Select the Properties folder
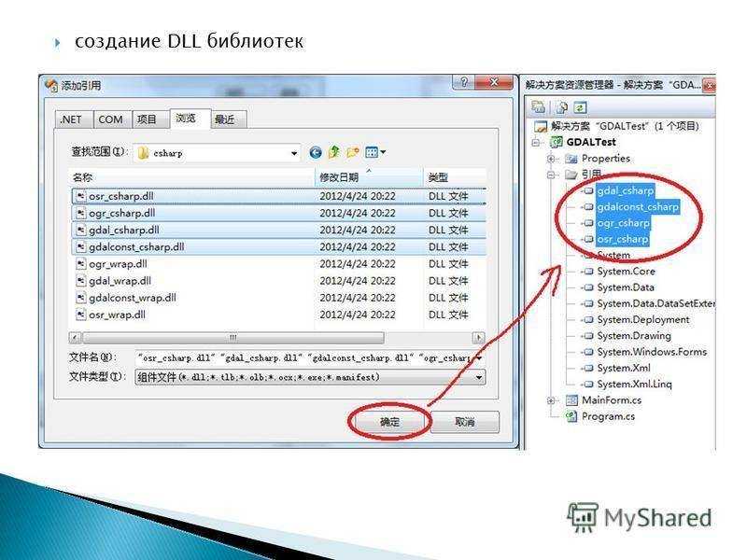Image resolution: width=747 pixels, height=560 pixels. tap(605, 158)
